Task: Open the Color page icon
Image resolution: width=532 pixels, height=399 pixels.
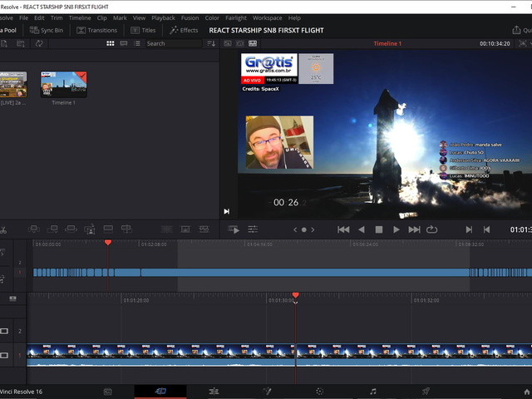Action: [x=319, y=391]
